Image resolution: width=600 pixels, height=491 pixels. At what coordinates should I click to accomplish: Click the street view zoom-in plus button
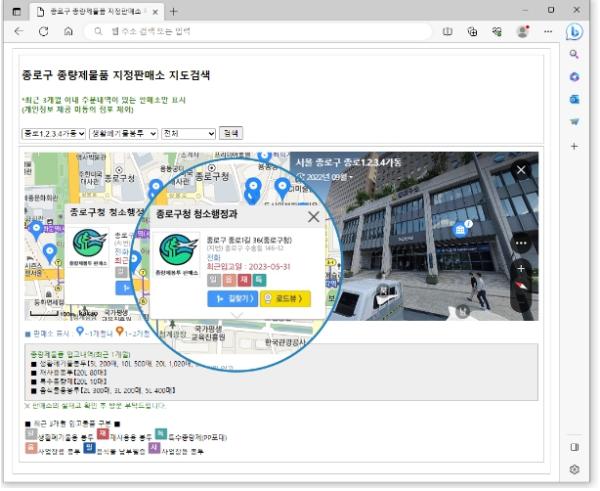(521, 269)
